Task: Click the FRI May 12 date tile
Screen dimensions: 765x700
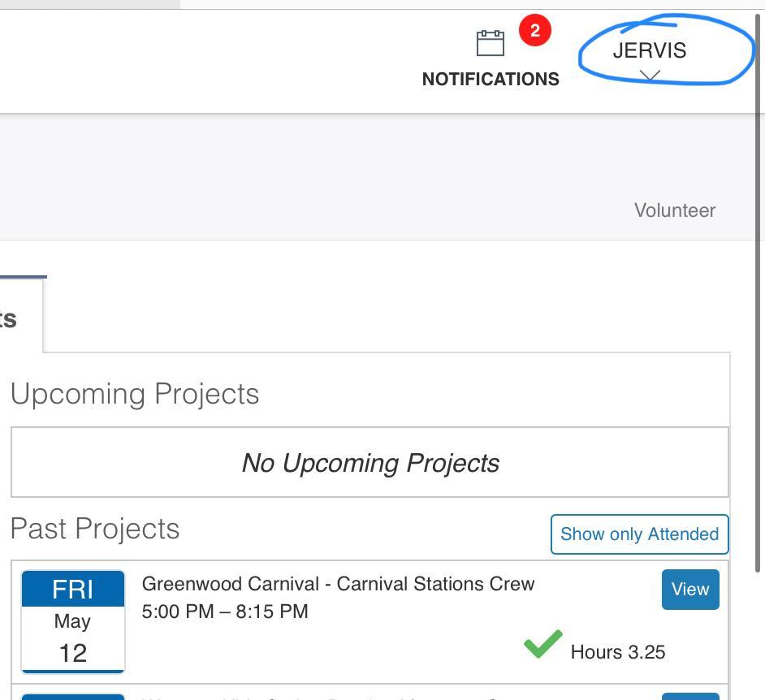Action: [x=73, y=621]
